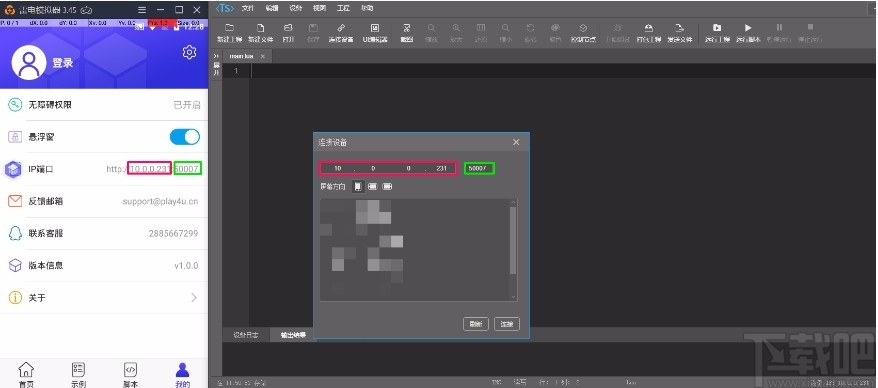This screenshot has width=878, height=388.
Task: Click the IP port (IP端口) row
Action: coord(104,169)
